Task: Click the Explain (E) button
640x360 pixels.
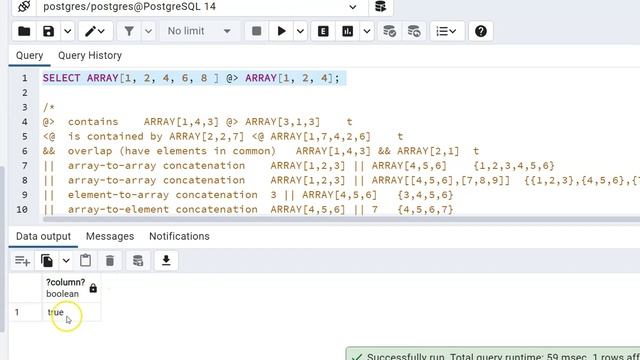Action: coord(323,31)
